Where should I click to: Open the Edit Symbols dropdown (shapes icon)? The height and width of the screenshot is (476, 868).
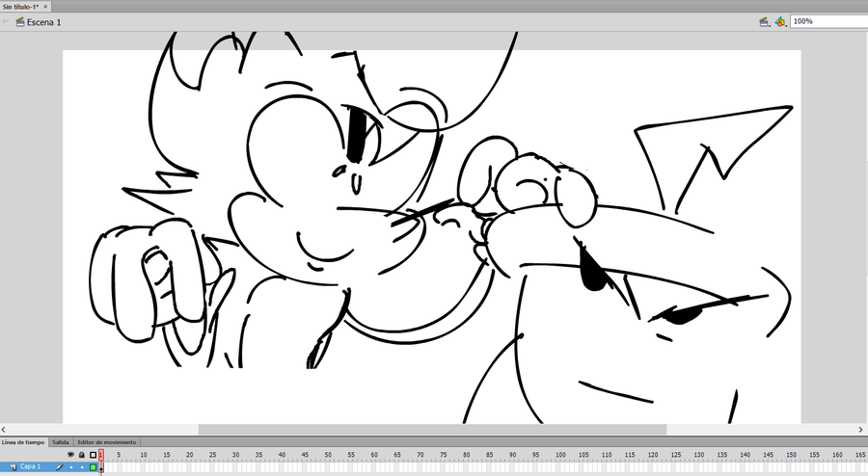pyautogui.click(x=781, y=22)
